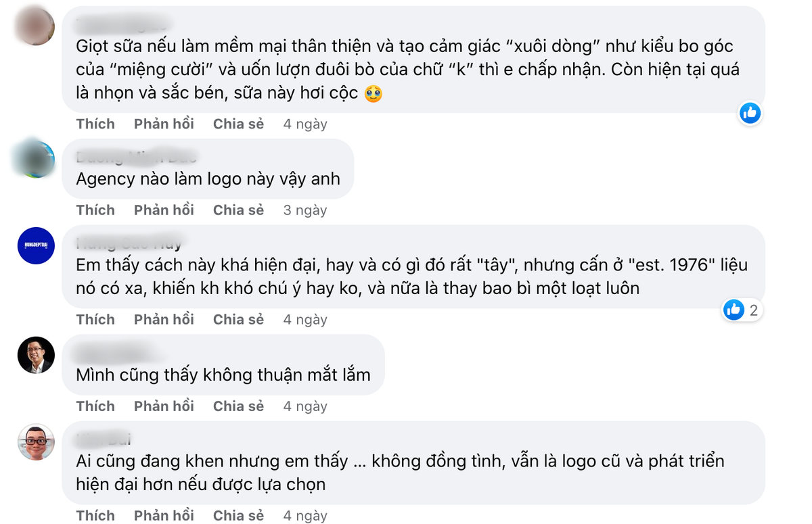Click Chia sẻ on the last comment
Screen dimensions: 812x524
[x=238, y=515]
